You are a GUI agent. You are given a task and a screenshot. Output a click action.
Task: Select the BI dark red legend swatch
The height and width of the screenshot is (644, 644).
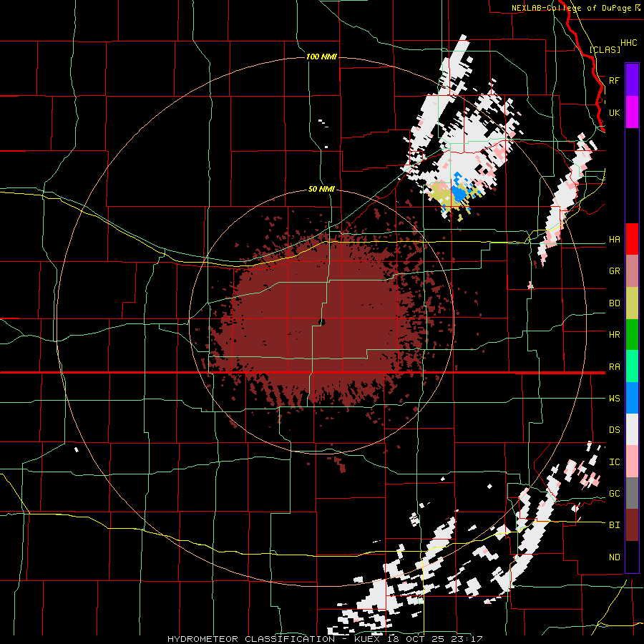632,525
